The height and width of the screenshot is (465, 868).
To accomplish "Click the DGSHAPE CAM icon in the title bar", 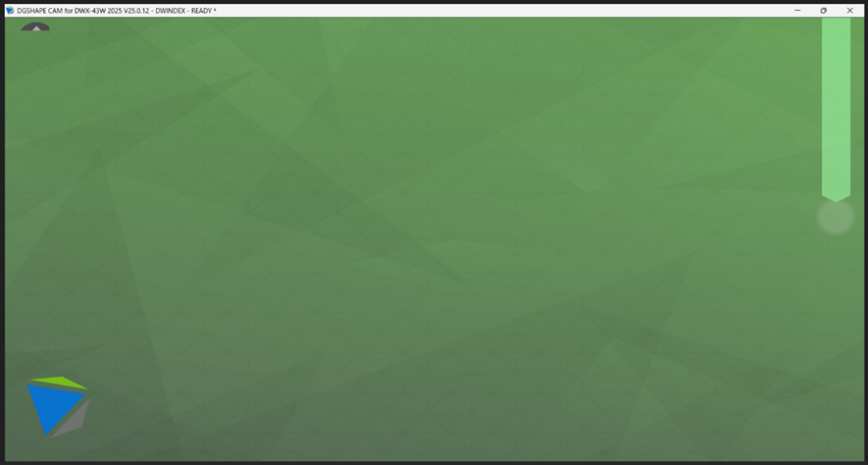I will click(10, 11).
